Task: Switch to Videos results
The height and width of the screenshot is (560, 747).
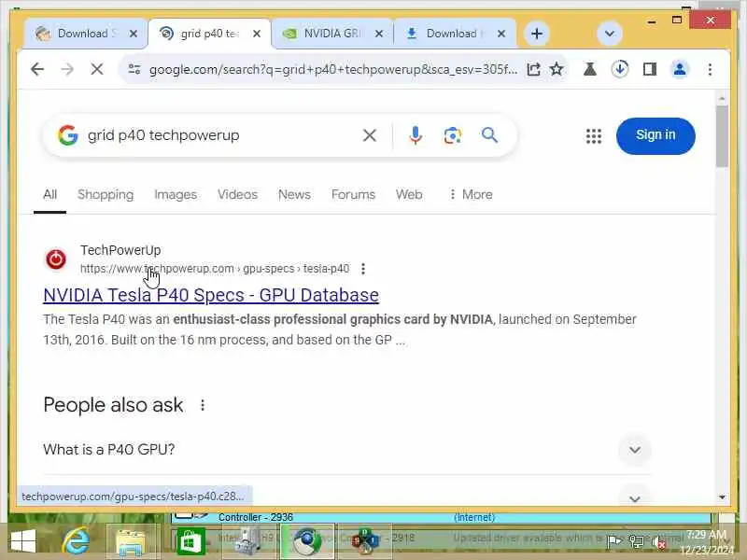Action: [237, 194]
